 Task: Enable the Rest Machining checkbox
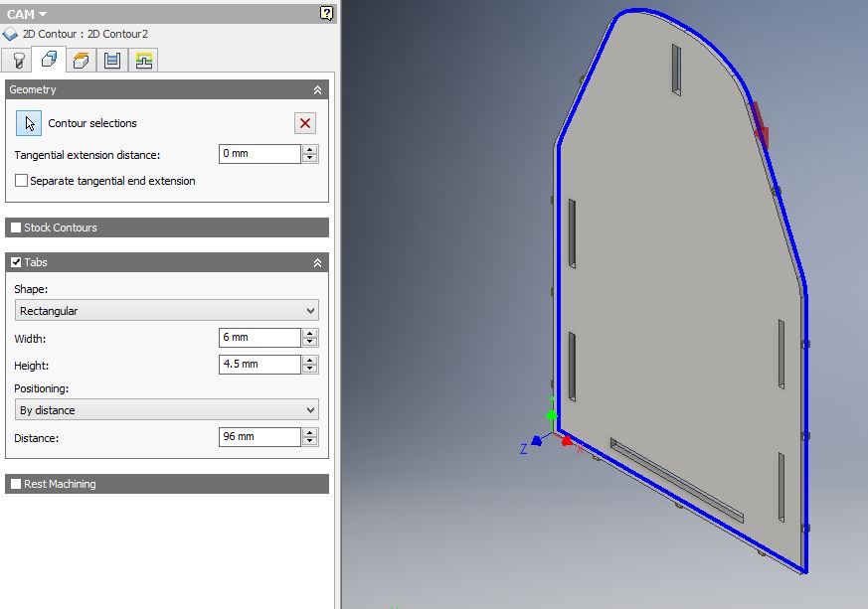coord(16,484)
